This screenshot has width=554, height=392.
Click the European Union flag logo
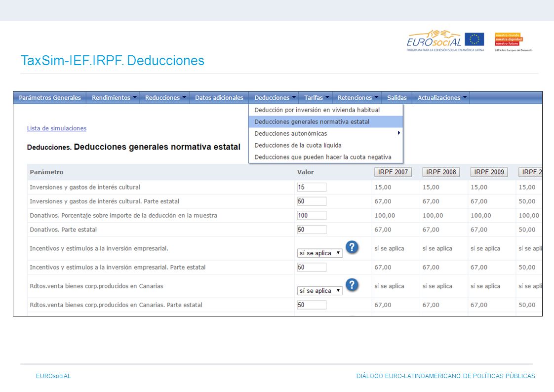coord(474,39)
